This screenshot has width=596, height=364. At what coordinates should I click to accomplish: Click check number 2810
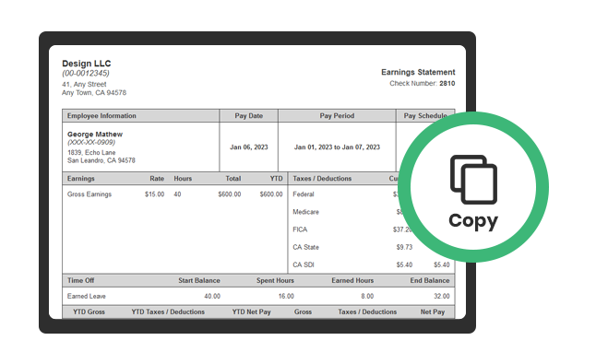[x=447, y=84]
